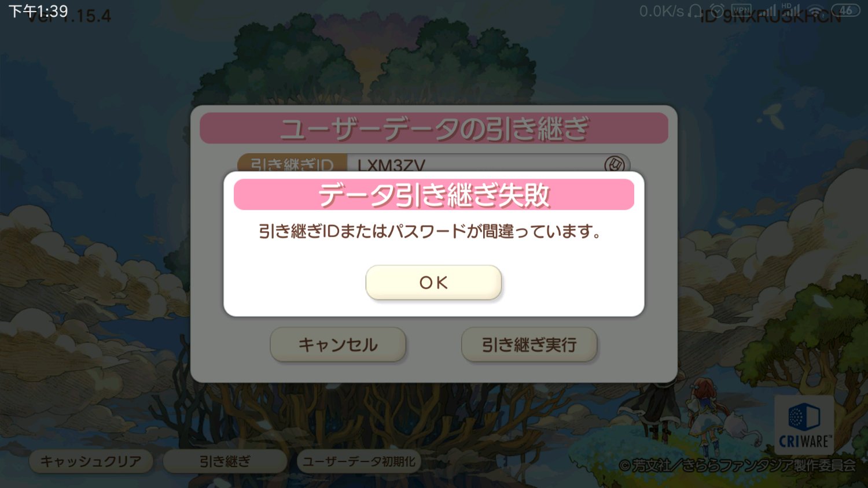Tap the player ID text at top right
This screenshot has height=488, width=868.
pyautogui.click(x=770, y=16)
